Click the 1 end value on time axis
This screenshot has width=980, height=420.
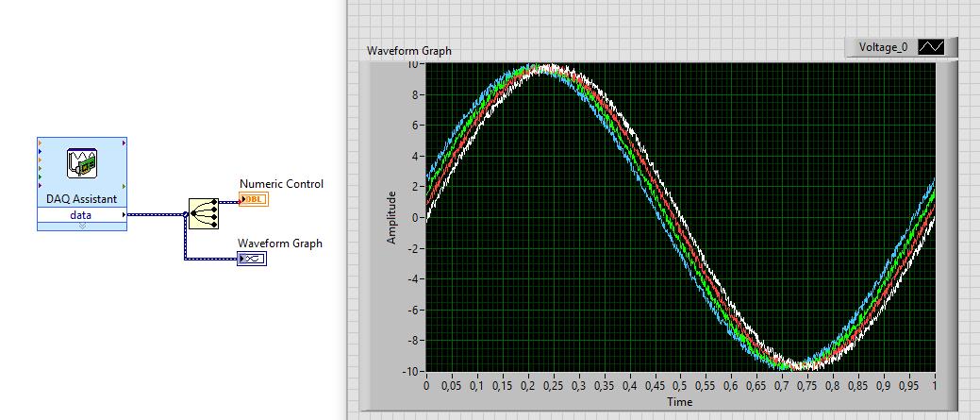click(x=935, y=386)
